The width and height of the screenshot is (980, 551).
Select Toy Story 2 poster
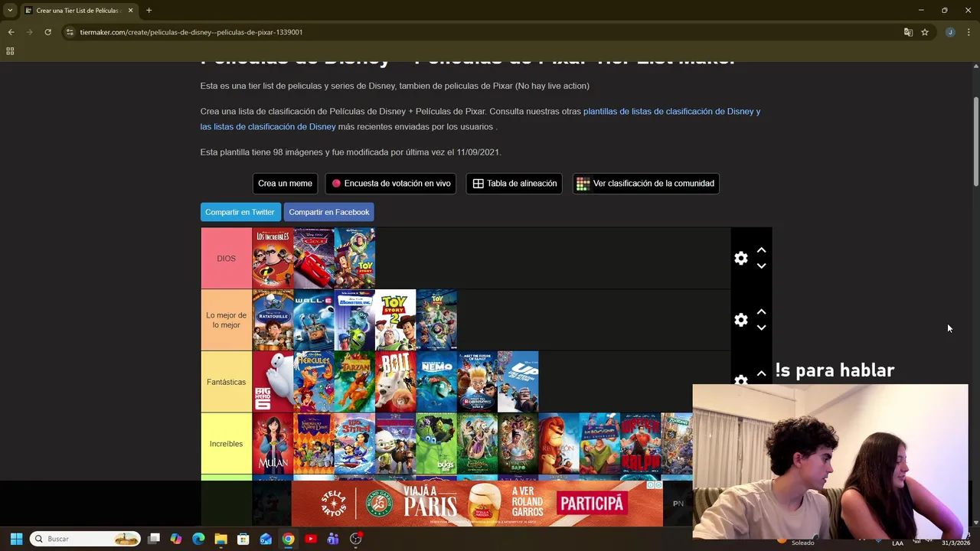point(396,320)
